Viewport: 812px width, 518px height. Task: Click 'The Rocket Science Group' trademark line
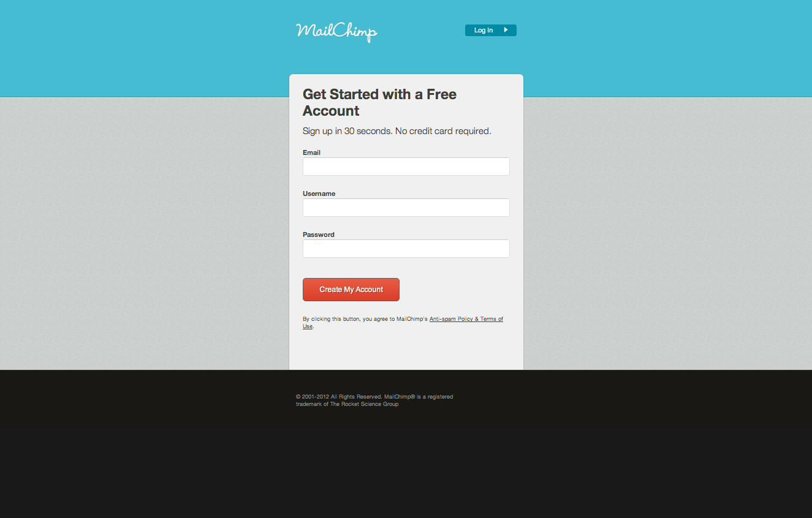pos(347,404)
